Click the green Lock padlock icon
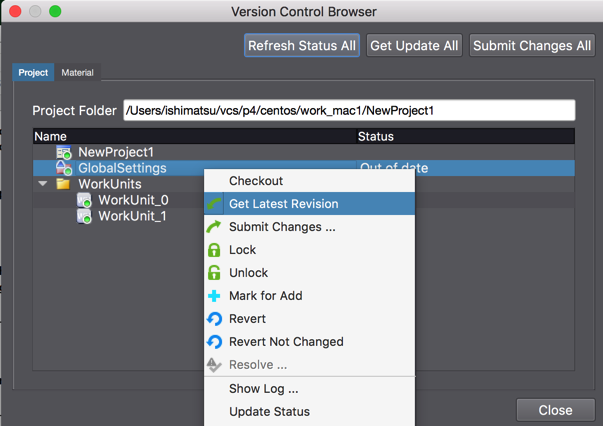This screenshot has width=603, height=426. 214,250
